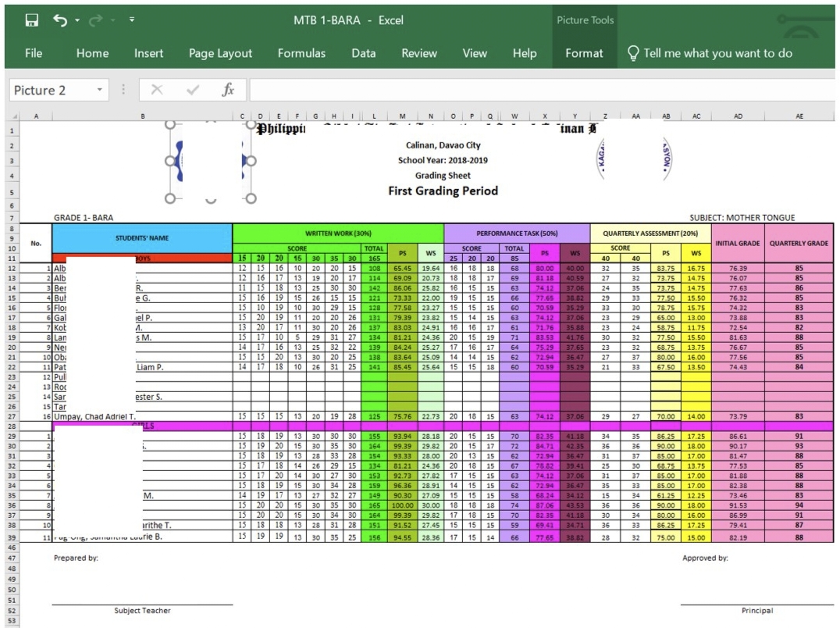Click the Enter checkmark icon in formula bar
This screenshot has height=628, width=840.
pyautogui.click(x=193, y=90)
